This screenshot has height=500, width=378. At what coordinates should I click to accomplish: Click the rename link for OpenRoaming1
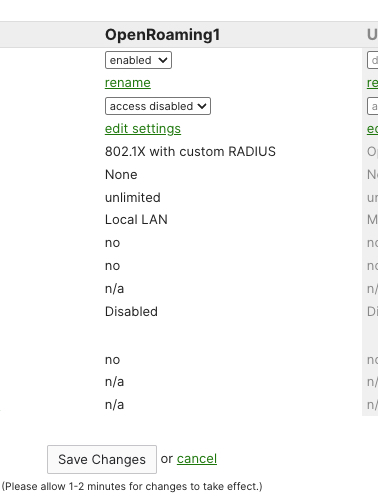tap(128, 83)
